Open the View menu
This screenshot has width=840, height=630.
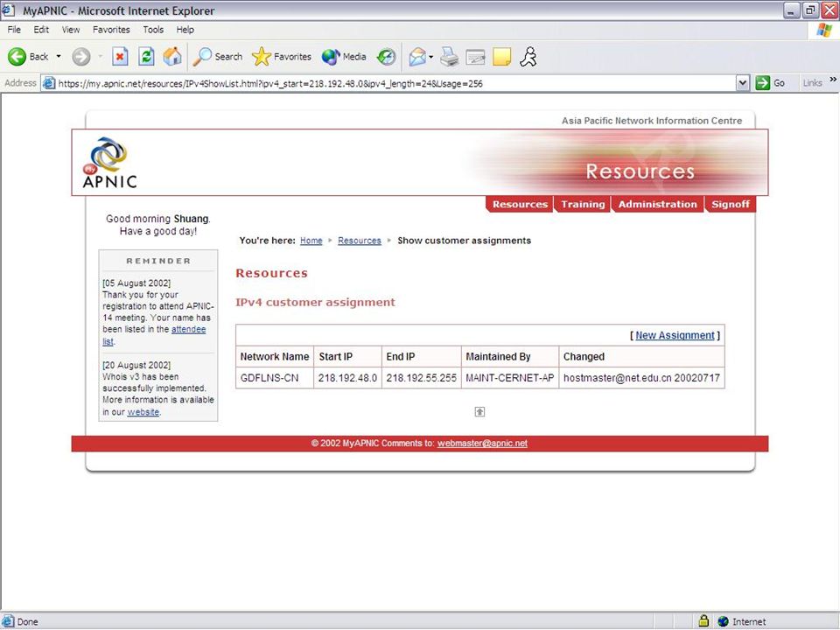71,30
